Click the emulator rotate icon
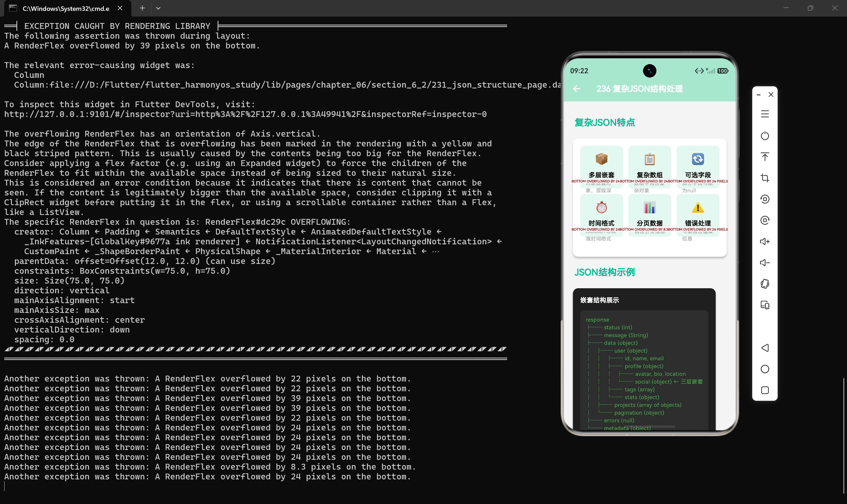This screenshot has height=504, width=847. (765, 199)
